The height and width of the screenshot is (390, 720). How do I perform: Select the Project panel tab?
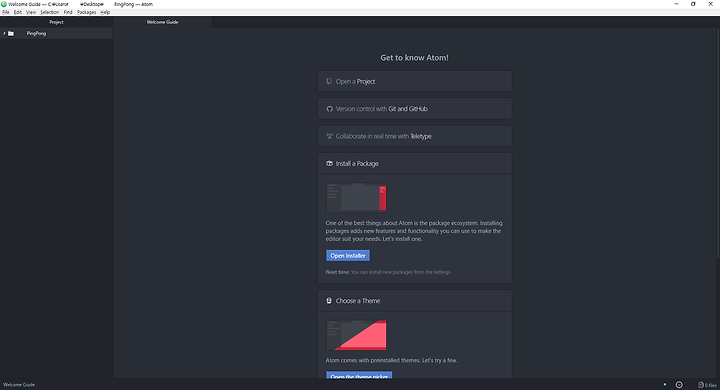[x=56, y=22]
